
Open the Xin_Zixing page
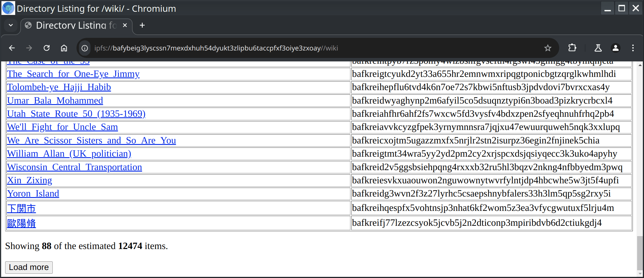pyautogui.click(x=30, y=180)
